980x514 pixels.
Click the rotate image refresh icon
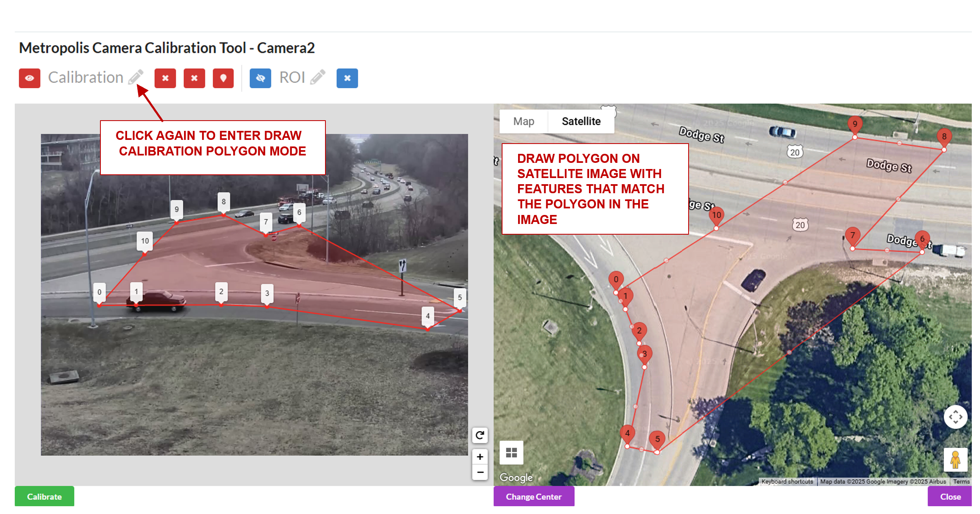(480, 435)
